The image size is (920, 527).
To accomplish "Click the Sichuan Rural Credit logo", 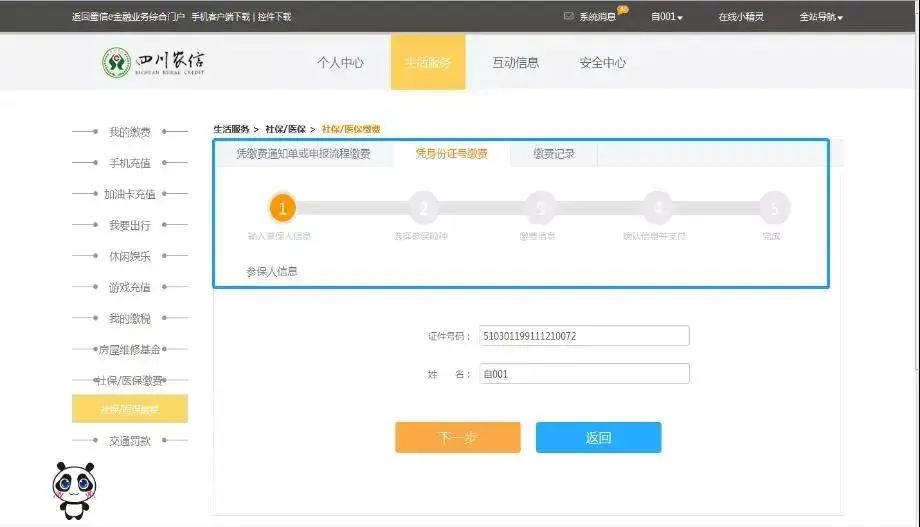I will pos(155,62).
